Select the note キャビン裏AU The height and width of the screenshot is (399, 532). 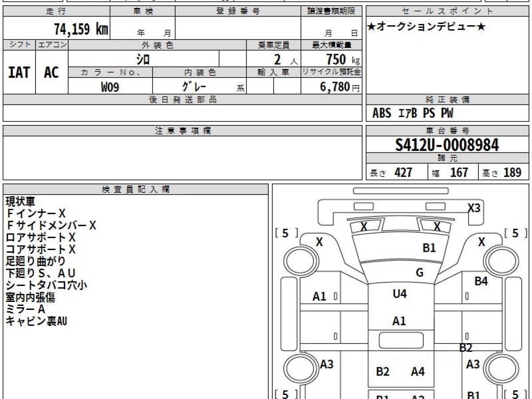click(x=36, y=321)
